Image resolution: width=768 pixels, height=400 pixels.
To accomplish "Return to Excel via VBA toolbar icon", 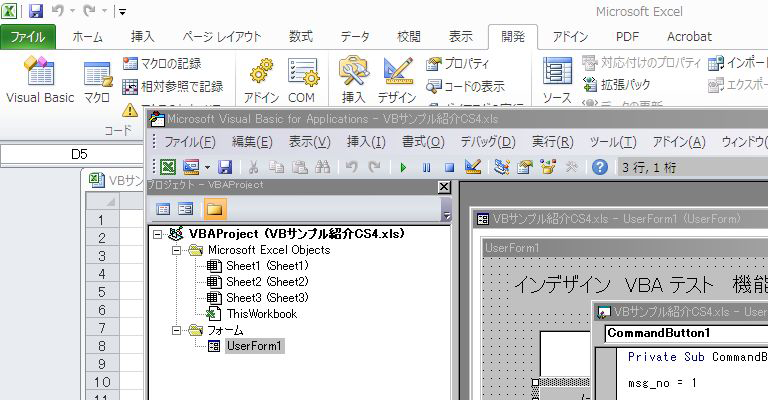I will [168, 167].
